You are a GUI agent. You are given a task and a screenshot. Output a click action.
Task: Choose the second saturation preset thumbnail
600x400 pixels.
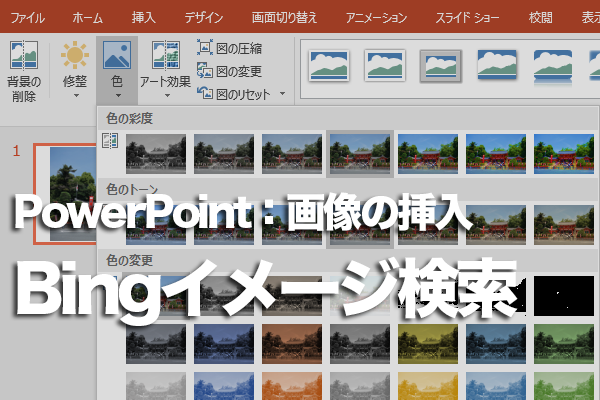[x=224, y=154]
